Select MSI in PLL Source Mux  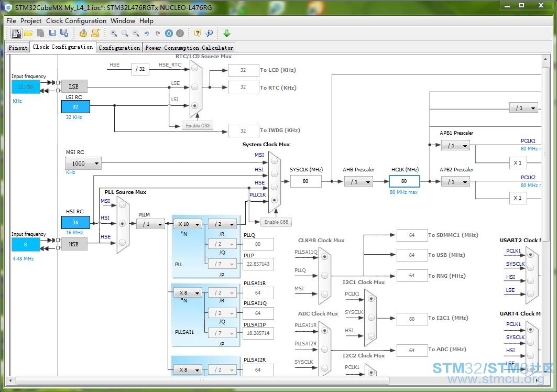[123, 205]
